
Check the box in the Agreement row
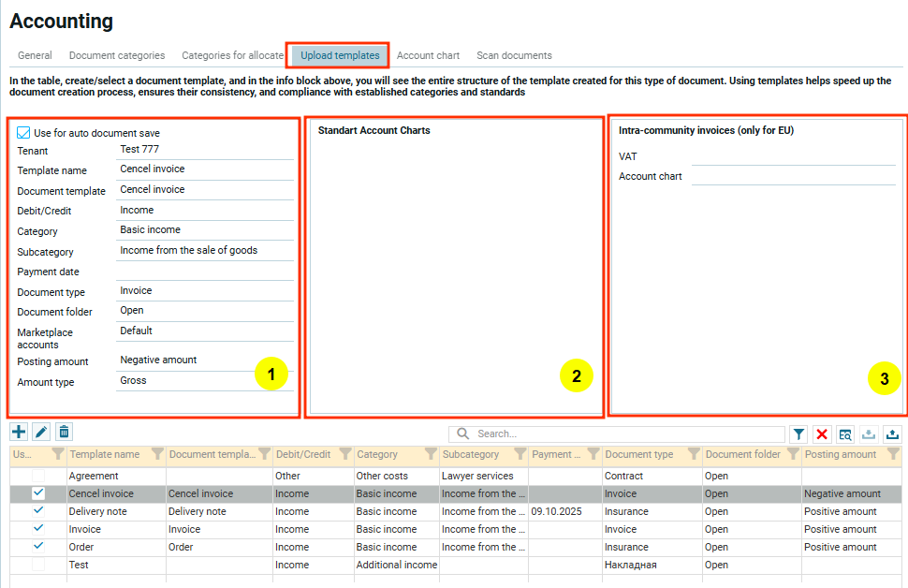[x=38, y=476]
